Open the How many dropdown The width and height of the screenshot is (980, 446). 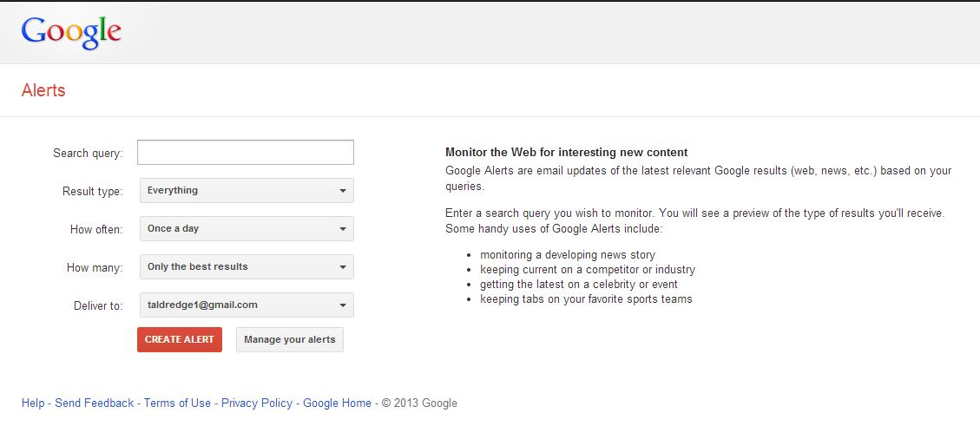[x=247, y=266]
